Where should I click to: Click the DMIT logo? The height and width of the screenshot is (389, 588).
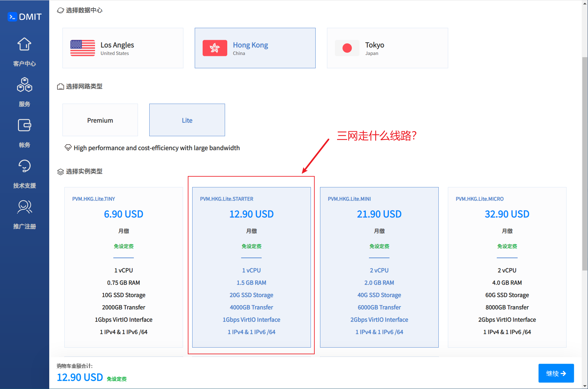coord(25,17)
